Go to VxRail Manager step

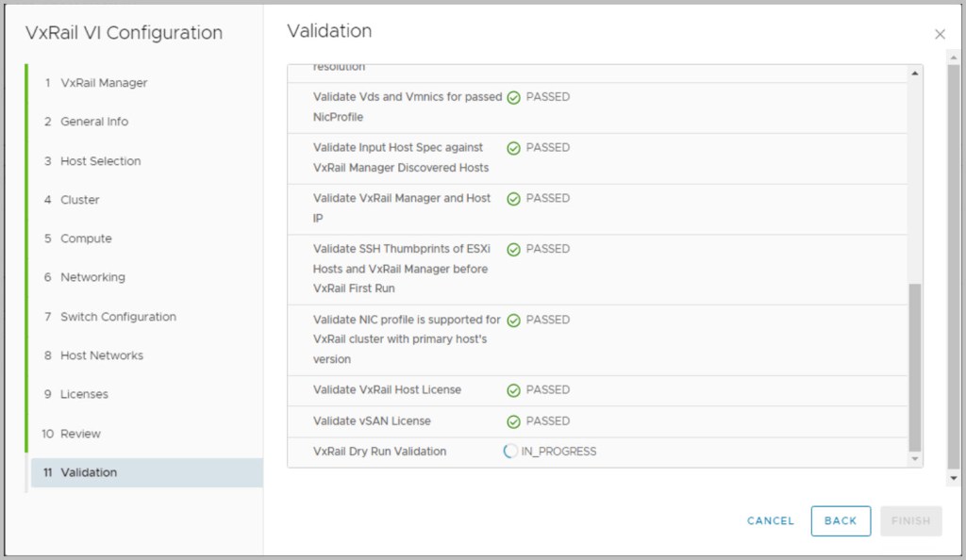pos(104,83)
